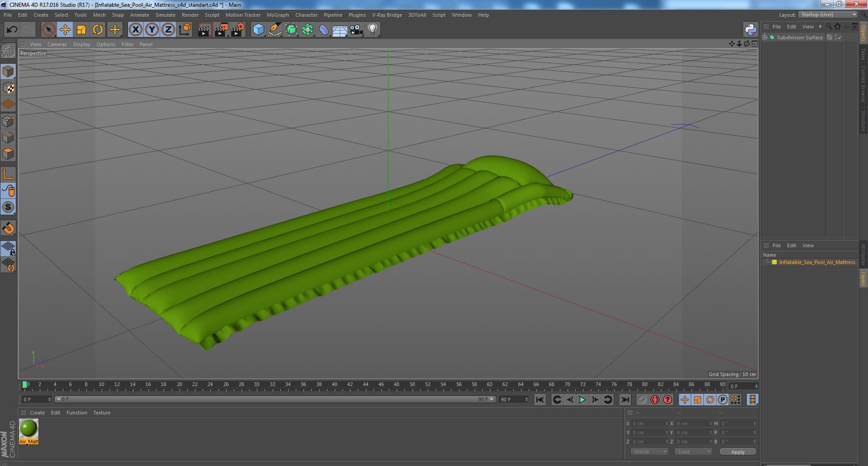
Task: Add a Camera object
Action: click(x=356, y=30)
